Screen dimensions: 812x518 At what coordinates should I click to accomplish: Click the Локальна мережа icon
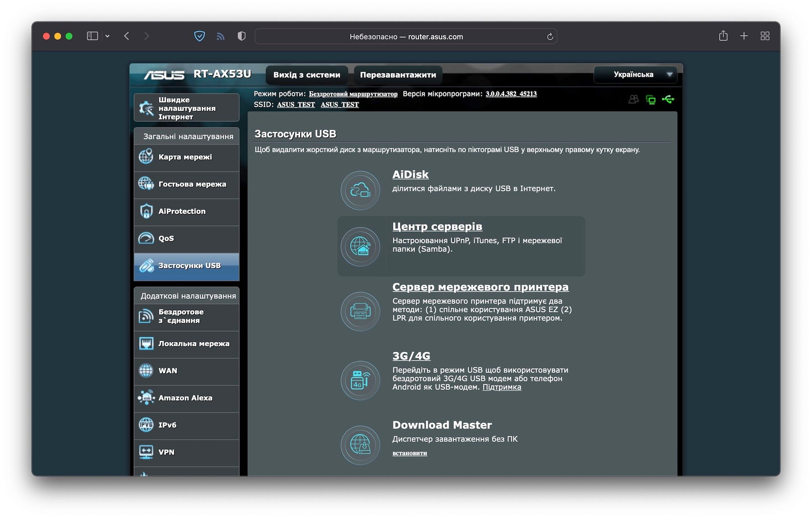point(146,343)
